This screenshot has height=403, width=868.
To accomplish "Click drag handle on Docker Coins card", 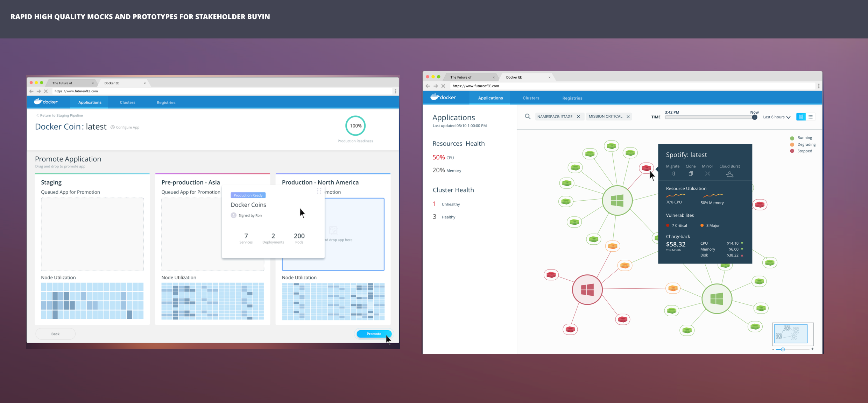I will pos(319,191).
